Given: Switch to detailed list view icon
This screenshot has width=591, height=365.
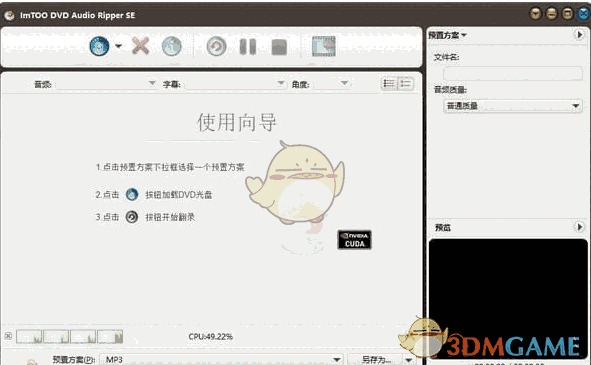Looking at the screenshot, I should click(x=406, y=83).
